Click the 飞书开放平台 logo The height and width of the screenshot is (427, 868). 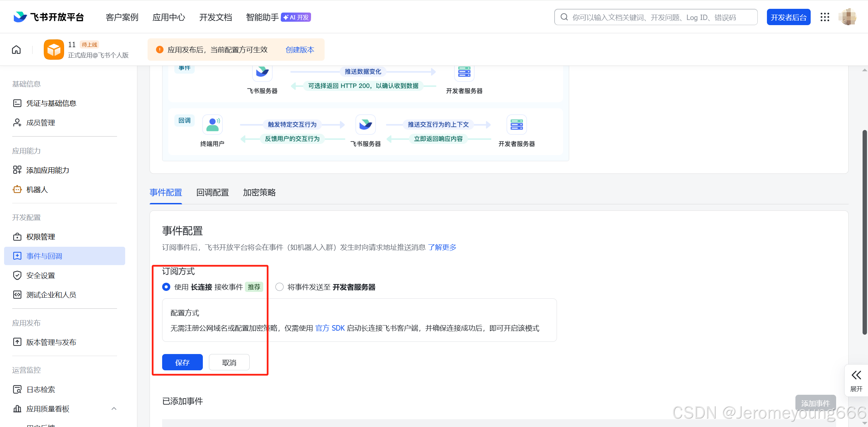47,17
